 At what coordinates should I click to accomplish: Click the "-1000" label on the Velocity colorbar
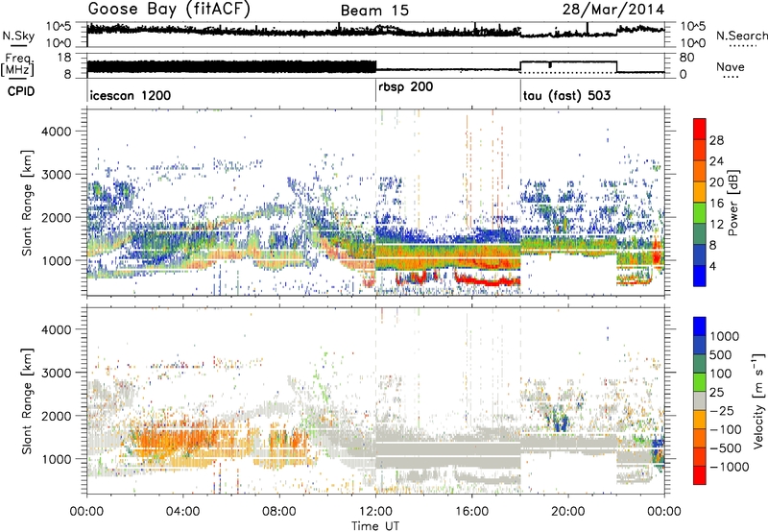[730, 467]
